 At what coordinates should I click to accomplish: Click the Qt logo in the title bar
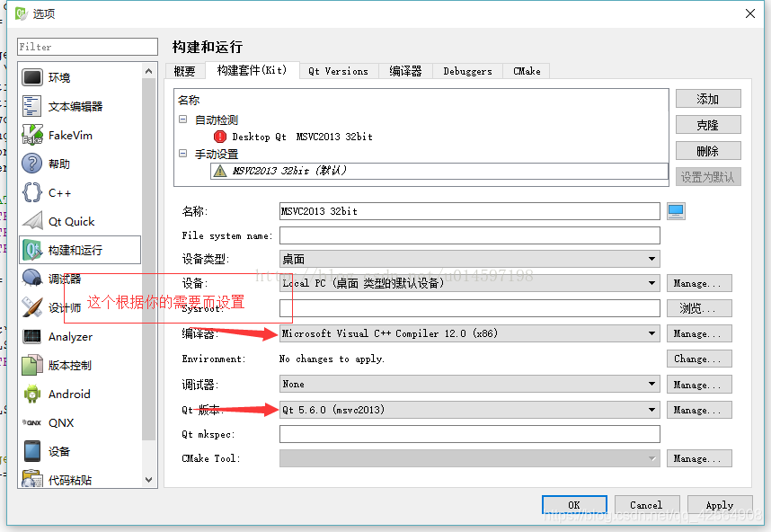click(21, 13)
